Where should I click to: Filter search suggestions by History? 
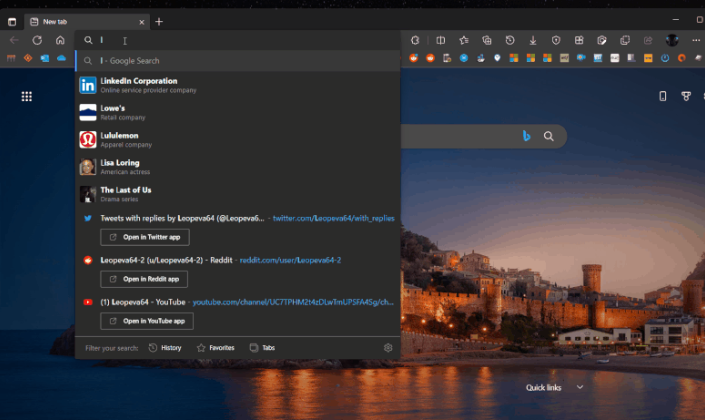coord(165,348)
